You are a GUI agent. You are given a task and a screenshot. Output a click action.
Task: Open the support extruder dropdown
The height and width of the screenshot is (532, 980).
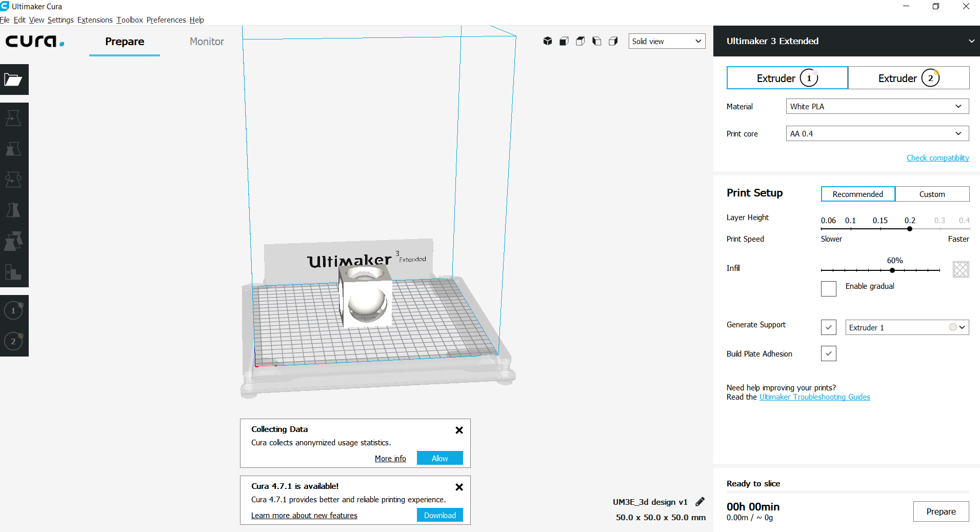907,327
